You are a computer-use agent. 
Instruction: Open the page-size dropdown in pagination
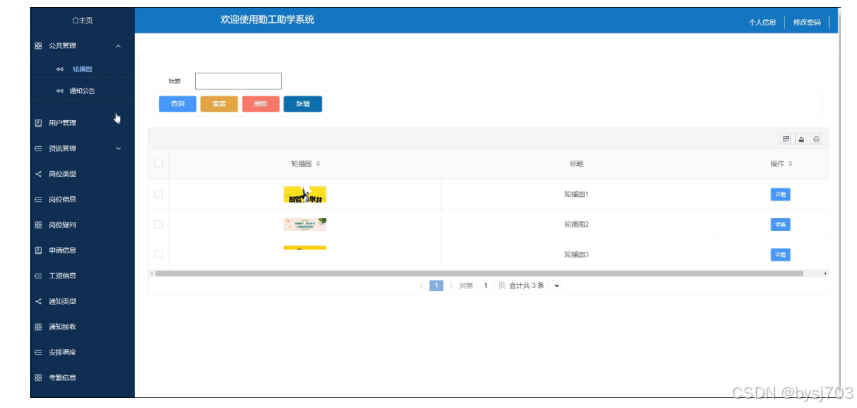click(x=556, y=285)
